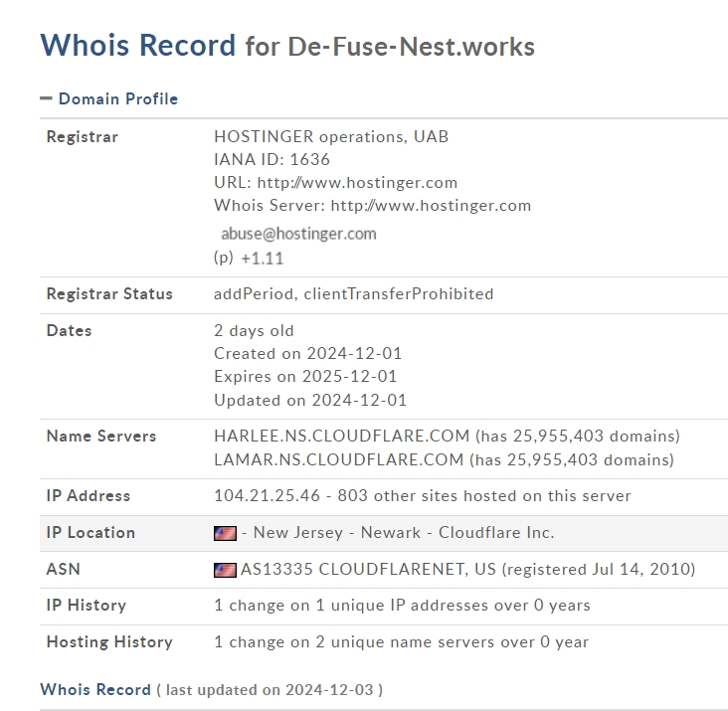Click the 'Registrar' row label

pos(83,137)
